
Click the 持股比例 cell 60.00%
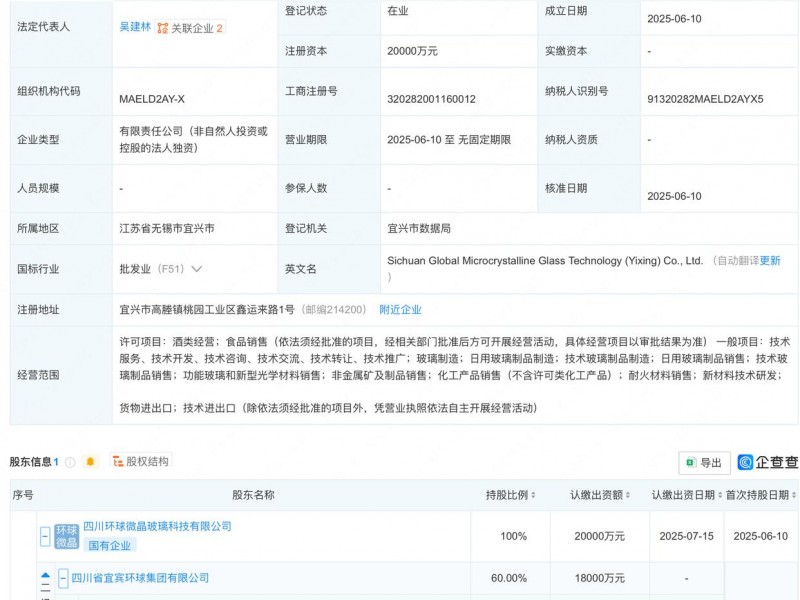509,578
